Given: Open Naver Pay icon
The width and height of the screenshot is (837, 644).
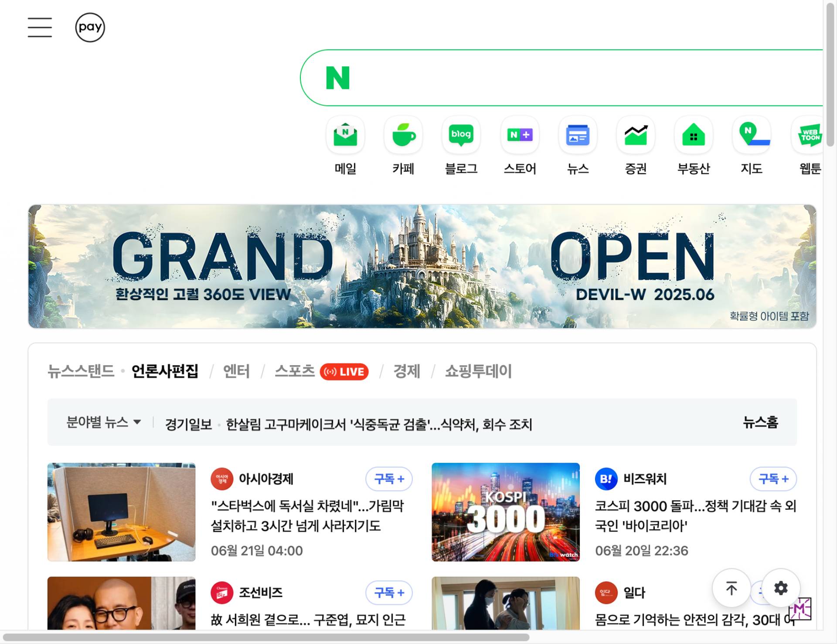Looking at the screenshot, I should coord(90,27).
